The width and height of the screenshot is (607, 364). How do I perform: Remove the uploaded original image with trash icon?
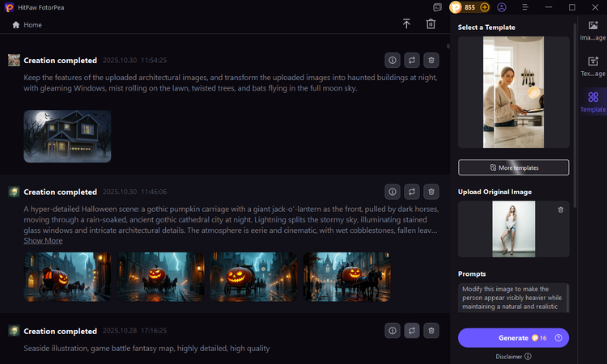561,210
